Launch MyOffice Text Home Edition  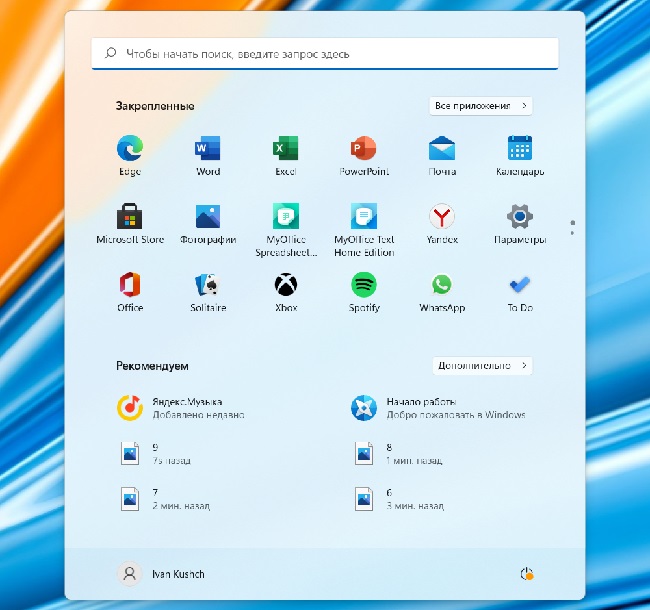[x=364, y=230]
